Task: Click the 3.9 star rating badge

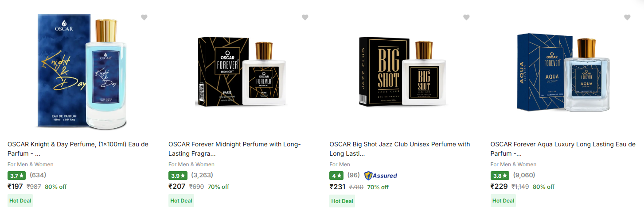Action: (x=178, y=176)
